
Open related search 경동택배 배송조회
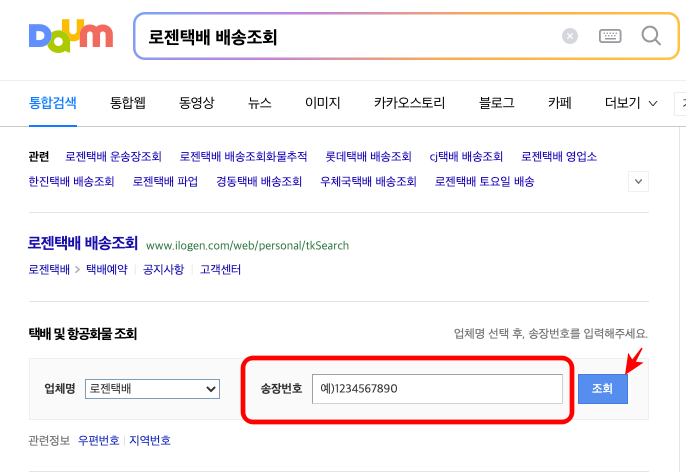[259, 182]
